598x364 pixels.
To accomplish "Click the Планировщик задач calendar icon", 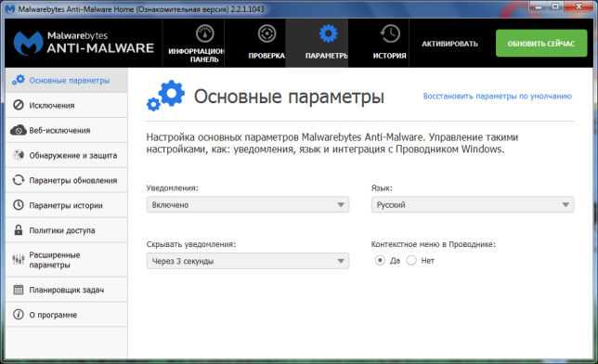I will pyautogui.click(x=19, y=290).
